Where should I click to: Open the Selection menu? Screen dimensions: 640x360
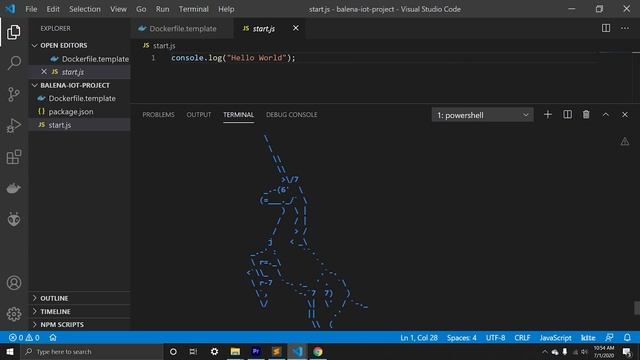(84, 9)
